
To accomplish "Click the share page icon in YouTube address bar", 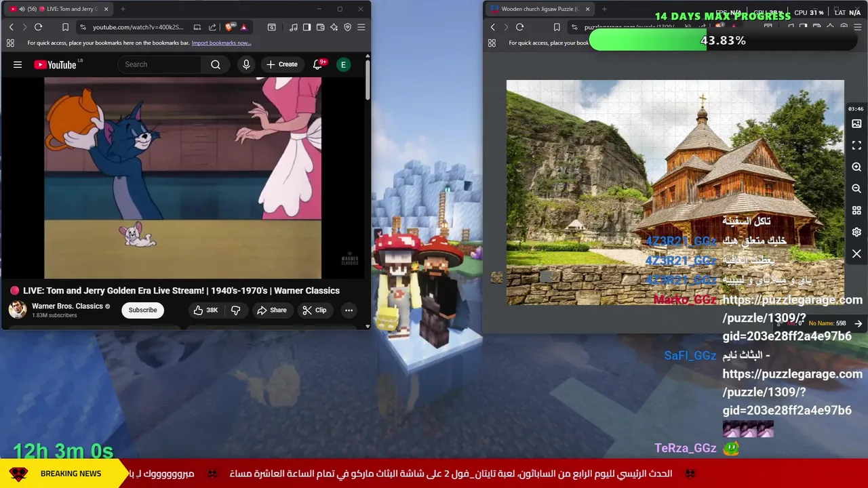I will (212, 27).
